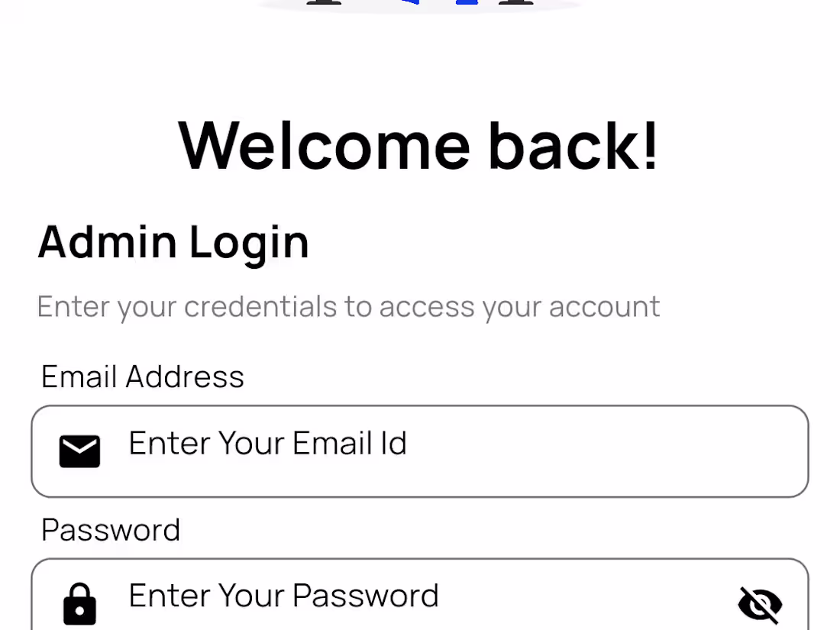Click the placeholder text Enter Your Password
Screen dimensions: 840x630
pos(284,596)
